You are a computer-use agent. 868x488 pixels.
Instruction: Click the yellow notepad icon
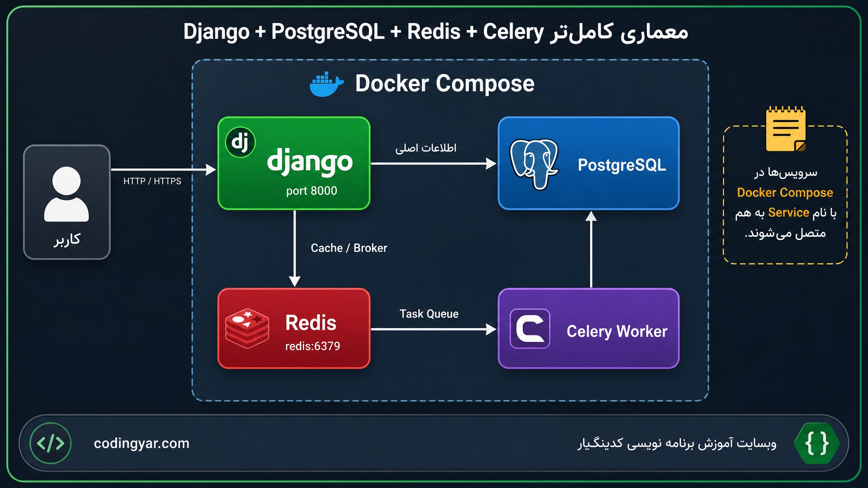[786, 129]
